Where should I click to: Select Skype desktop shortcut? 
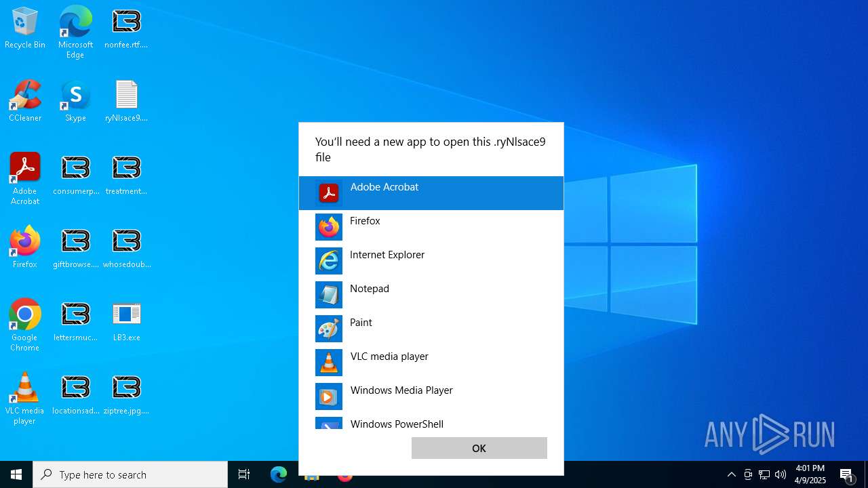point(75,101)
